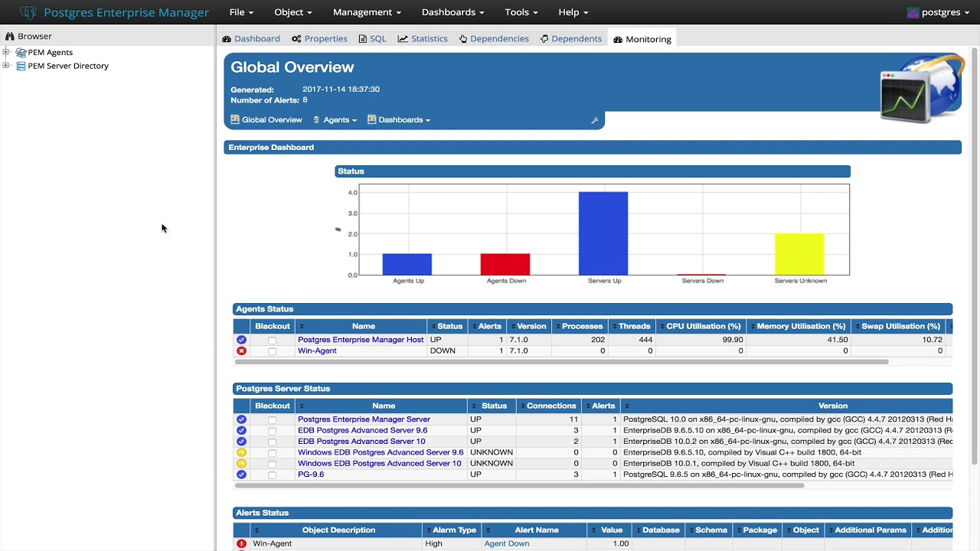
Task: Open the Postgres Enterprise Manager Server link
Action: [364, 419]
